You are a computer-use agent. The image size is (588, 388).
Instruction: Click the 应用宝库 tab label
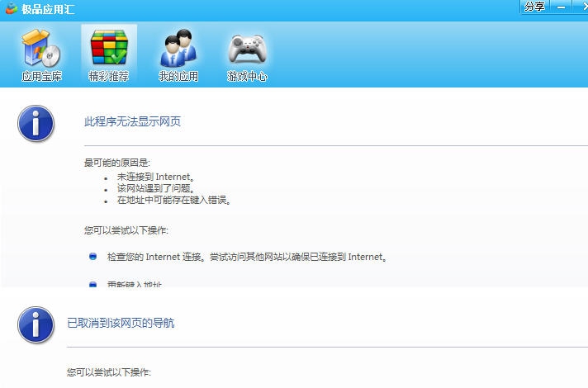(x=41, y=77)
